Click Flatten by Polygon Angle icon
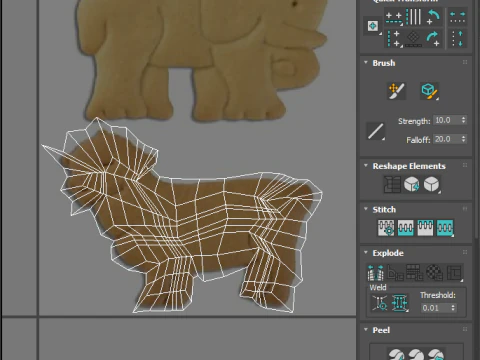This screenshot has height=360, width=480. pos(395,273)
